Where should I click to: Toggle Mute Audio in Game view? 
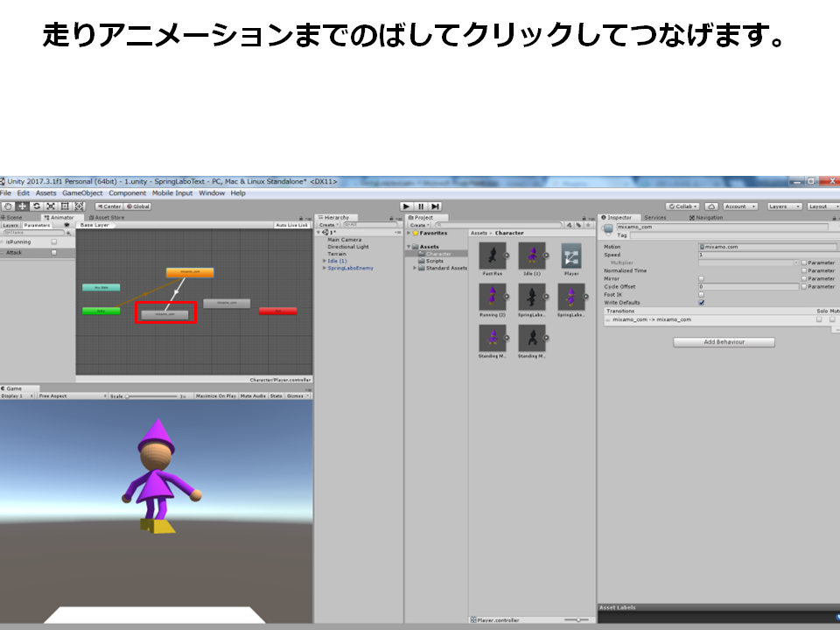[253, 395]
